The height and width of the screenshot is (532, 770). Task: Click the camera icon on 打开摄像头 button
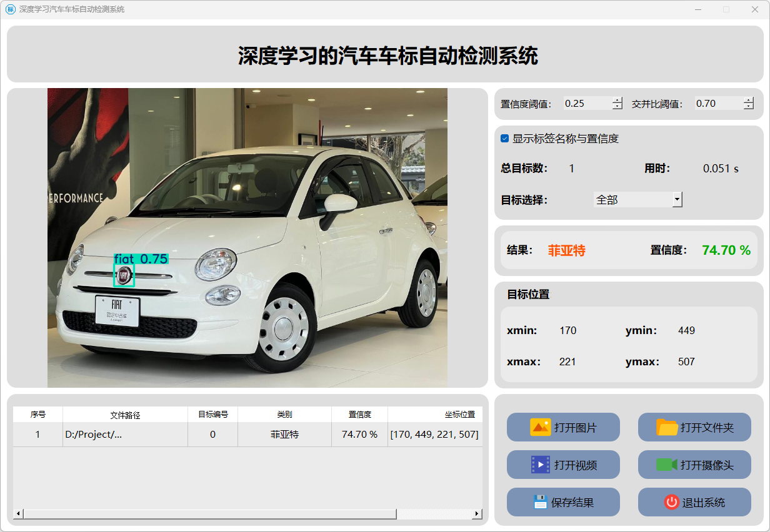point(667,465)
